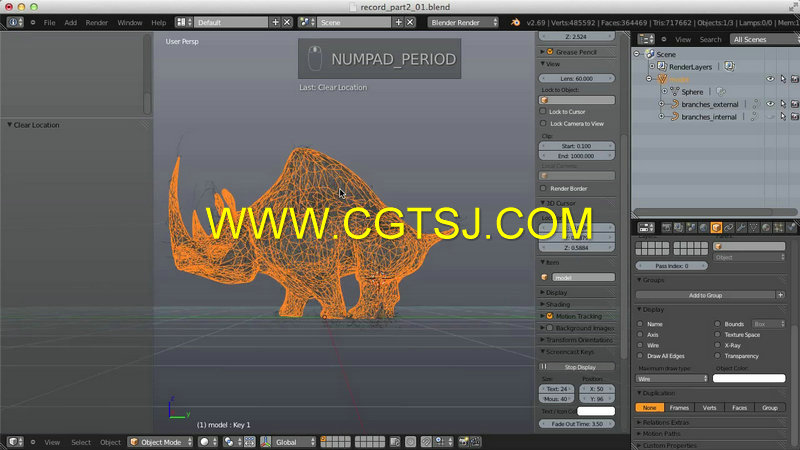Select the Frames duplication button
Screen dimensions: 800x450
[679, 408]
